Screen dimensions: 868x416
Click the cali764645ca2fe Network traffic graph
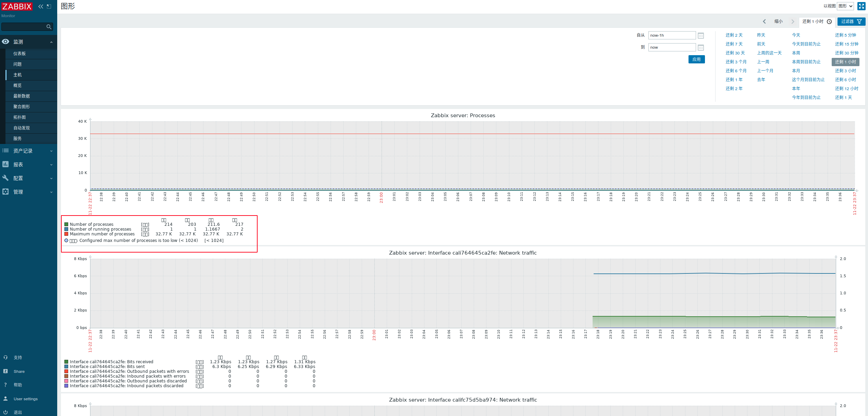coord(463,293)
